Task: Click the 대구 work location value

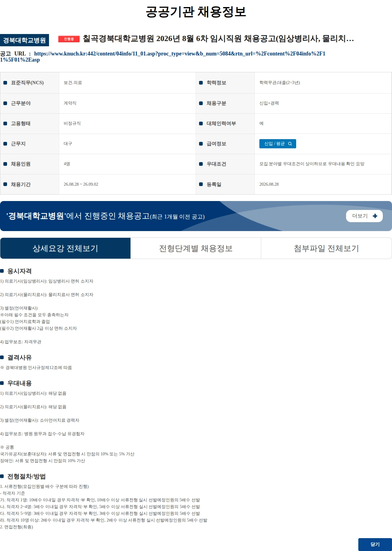Action: (x=68, y=144)
